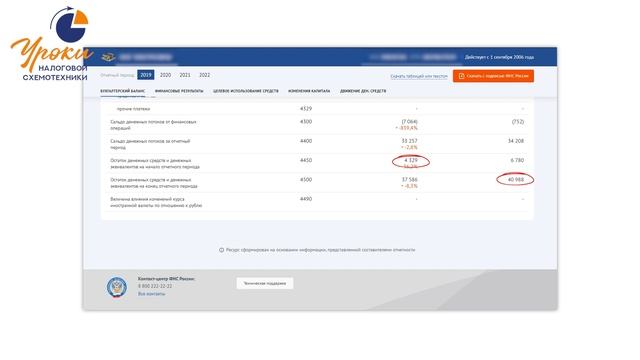
Task: Select reporting year 2020
Action: [165, 75]
